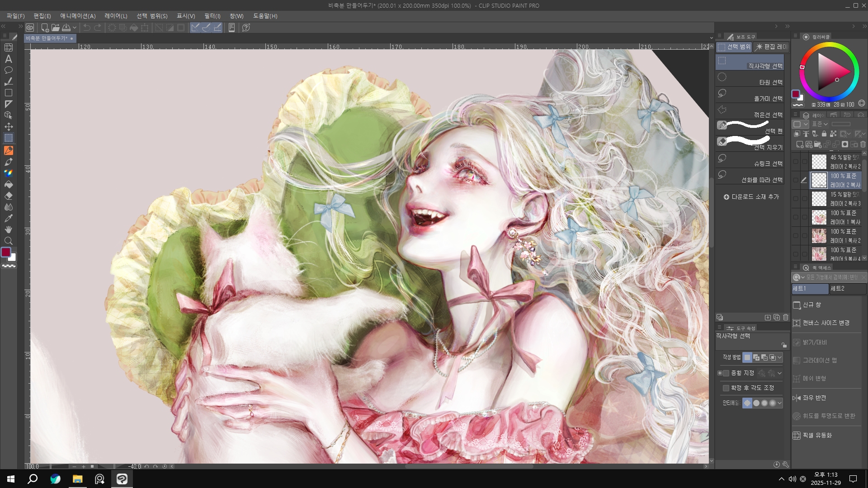The image size is (868, 488).
Task: Select the Lasso selection sub tool
Action: click(x=750, y=95)
